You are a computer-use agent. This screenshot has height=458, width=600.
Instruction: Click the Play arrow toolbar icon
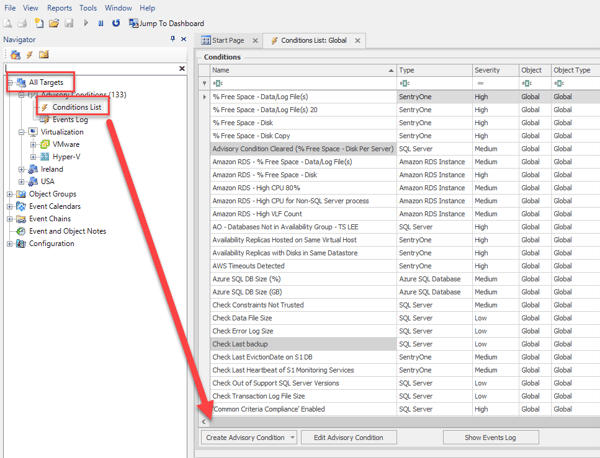click(86, 23)
